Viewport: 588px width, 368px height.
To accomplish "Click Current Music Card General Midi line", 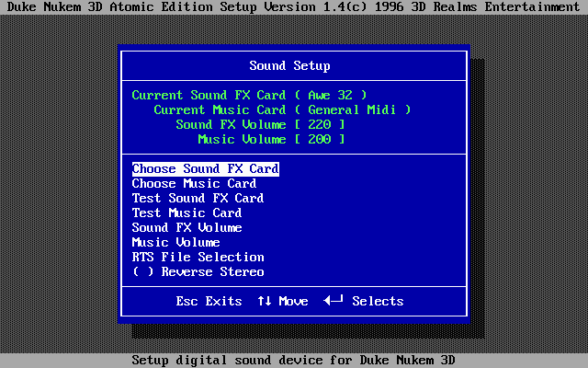I will pos(282,110).
